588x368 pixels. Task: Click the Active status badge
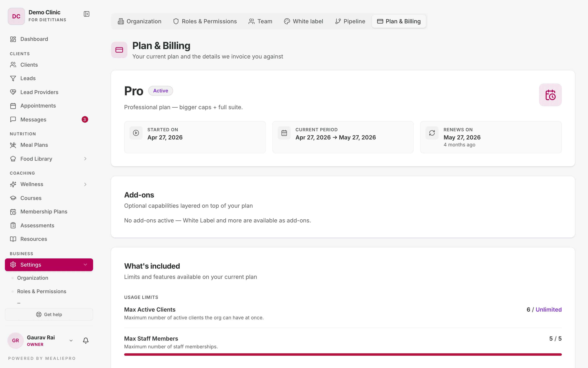[161, 91]
